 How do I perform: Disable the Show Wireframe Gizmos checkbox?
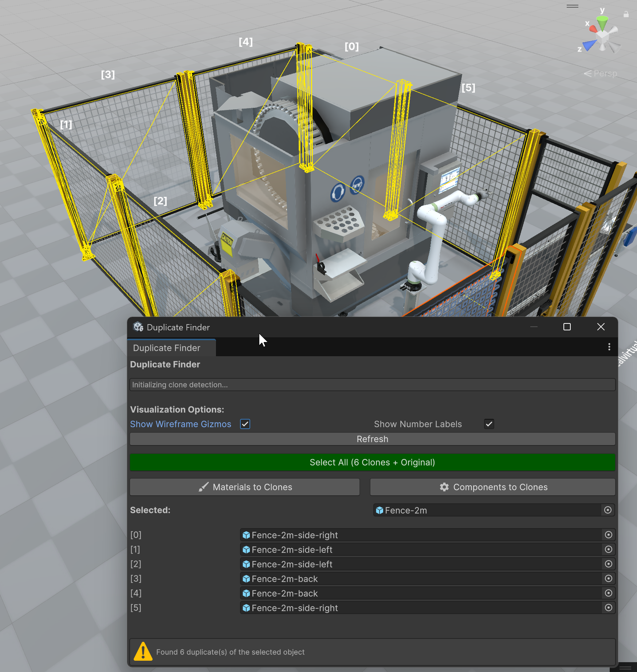click(x=245, y=424)
